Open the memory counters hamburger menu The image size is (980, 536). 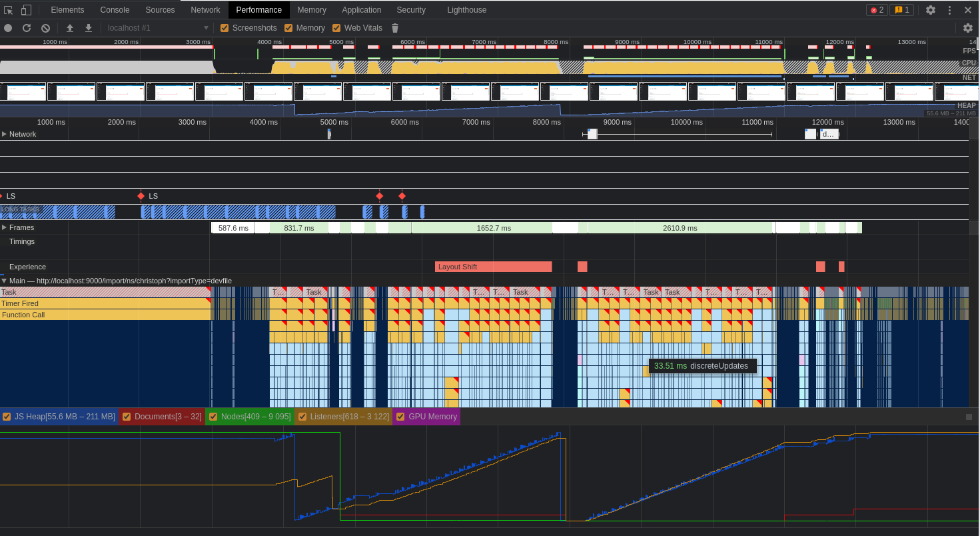969,417
